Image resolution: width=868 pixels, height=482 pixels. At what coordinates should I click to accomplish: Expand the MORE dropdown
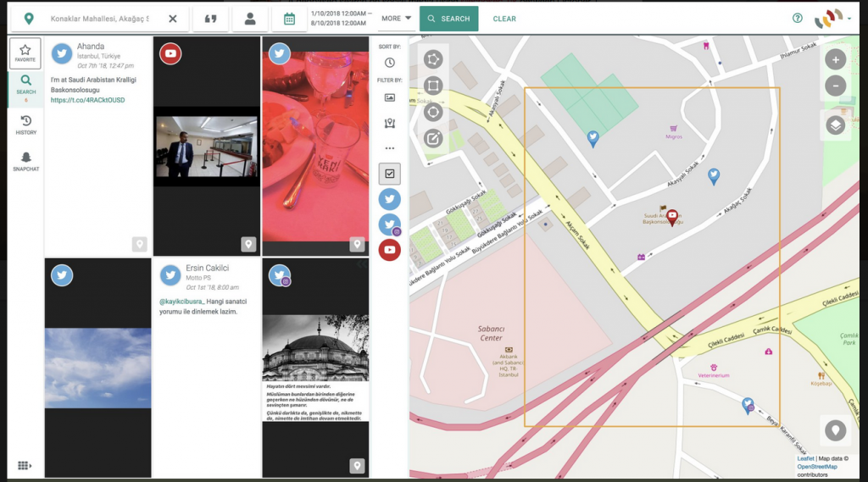[x=397, y=19]
